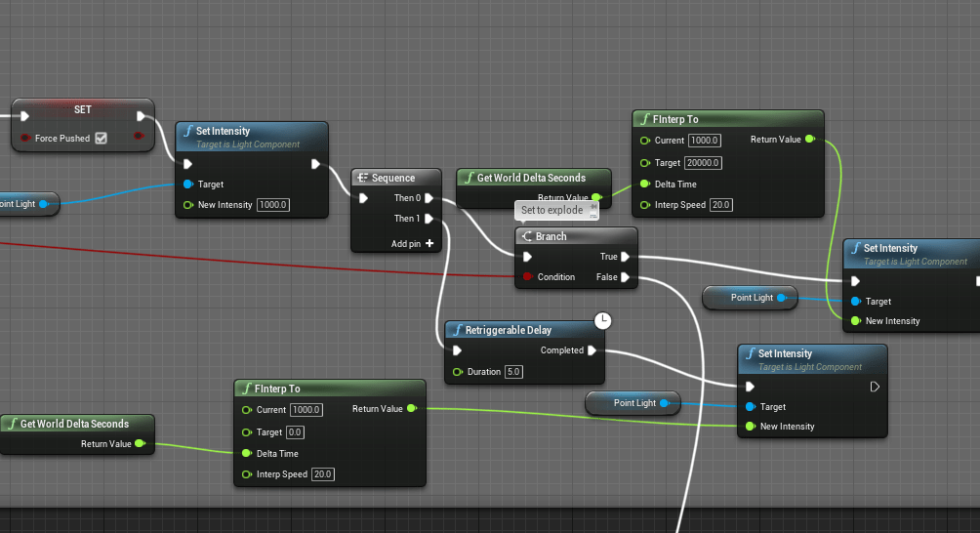
Task: Edit the 20000.0 Target field on FInterp To
Action: click(702, 162)
